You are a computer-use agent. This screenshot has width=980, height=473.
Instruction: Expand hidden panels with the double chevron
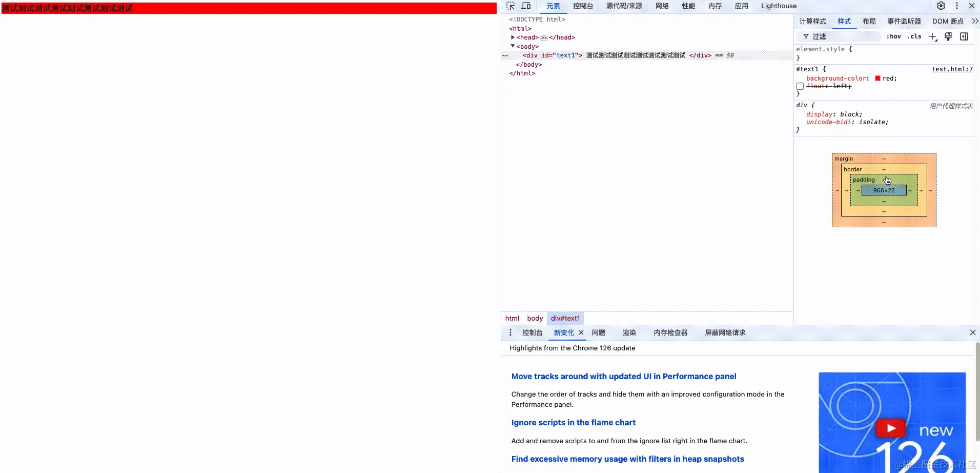click(975, 21)
